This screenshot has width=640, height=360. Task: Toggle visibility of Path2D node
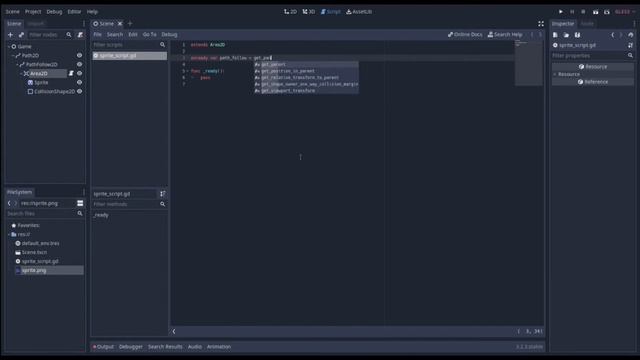click(x=80, y=56)
